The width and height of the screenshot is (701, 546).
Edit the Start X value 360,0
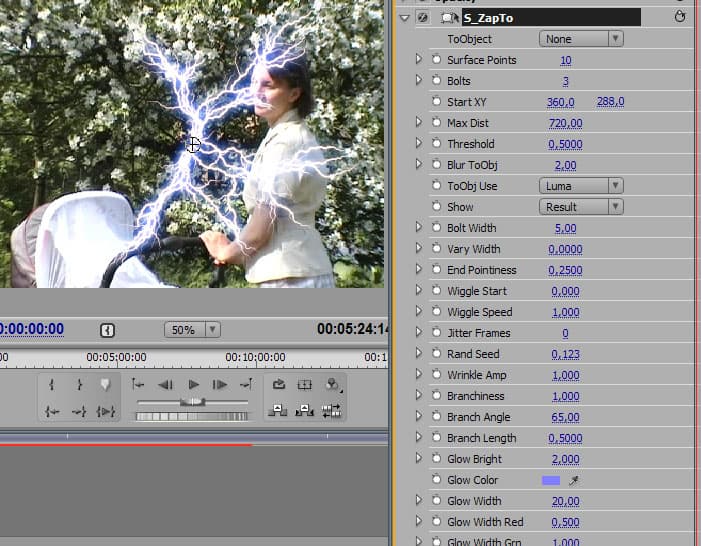point(561,102)
